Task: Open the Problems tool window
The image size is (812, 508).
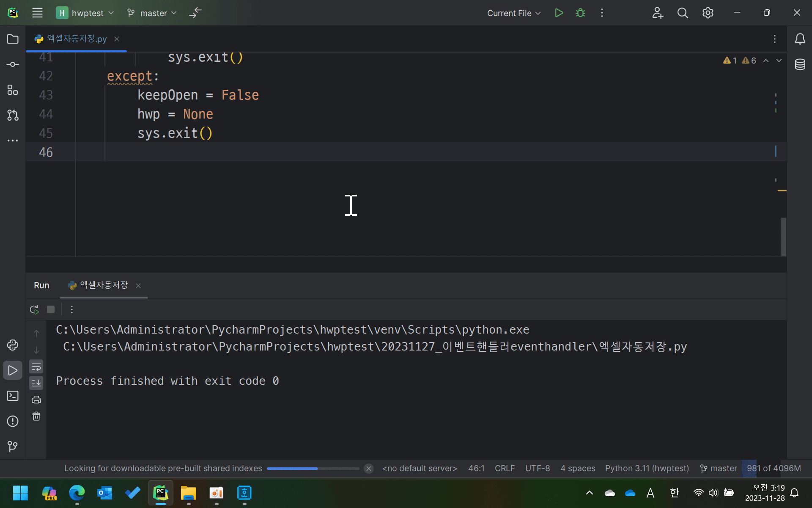Action: (x=13, y=421)
